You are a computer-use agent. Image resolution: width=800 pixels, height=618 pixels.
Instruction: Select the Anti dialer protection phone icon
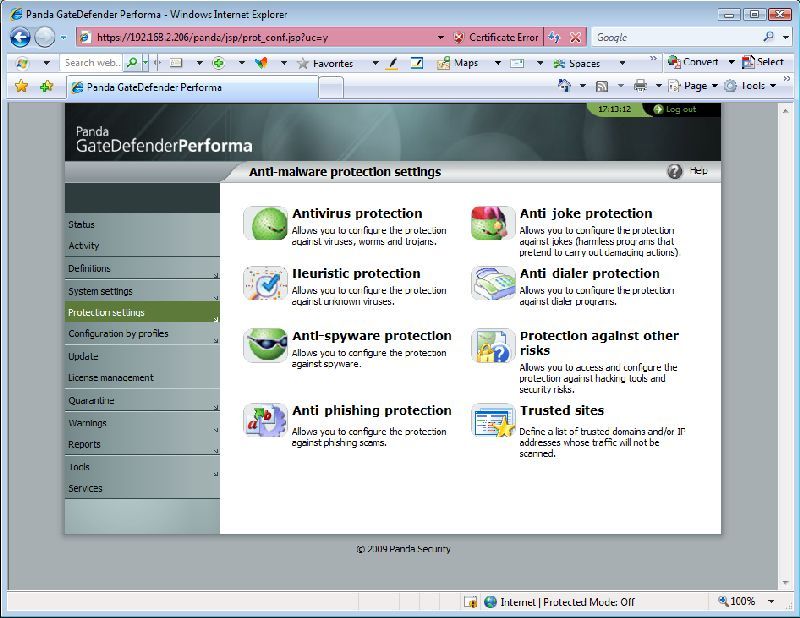pos(490,285)
